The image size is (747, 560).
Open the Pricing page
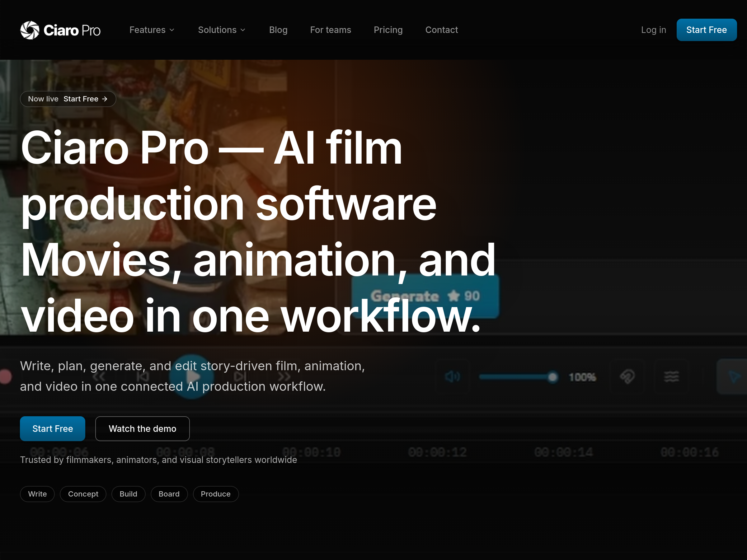click(x=388, y=30)
